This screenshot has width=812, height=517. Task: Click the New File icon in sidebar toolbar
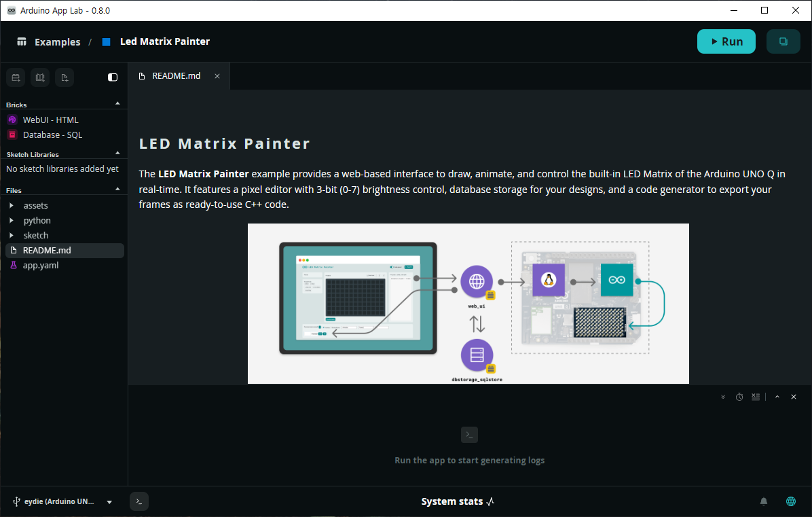(64, 77)
